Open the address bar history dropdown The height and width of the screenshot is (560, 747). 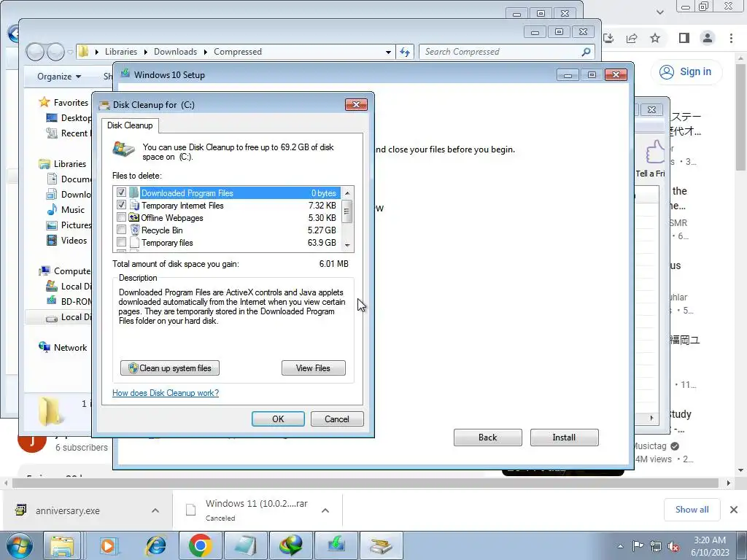[x=388, y=52]
